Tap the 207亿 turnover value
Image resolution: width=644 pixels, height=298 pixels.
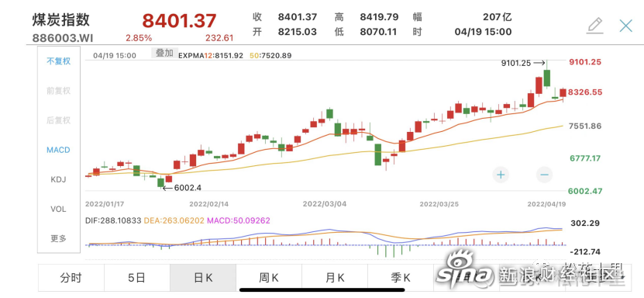(498, 17)
